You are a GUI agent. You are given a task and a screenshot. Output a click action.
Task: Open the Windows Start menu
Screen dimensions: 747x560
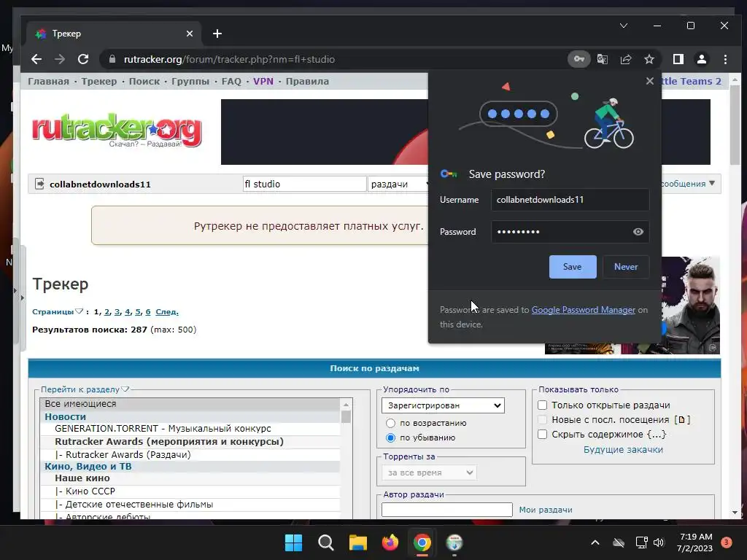293,542
